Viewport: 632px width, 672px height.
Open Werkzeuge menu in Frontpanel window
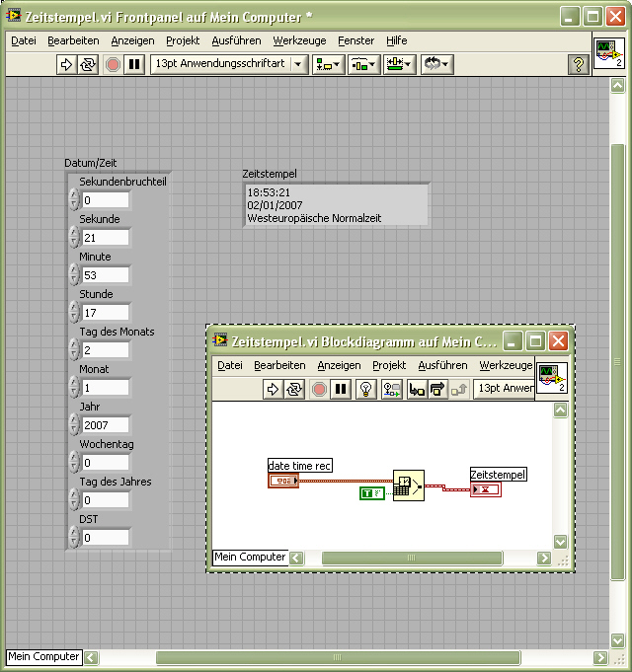299,40
